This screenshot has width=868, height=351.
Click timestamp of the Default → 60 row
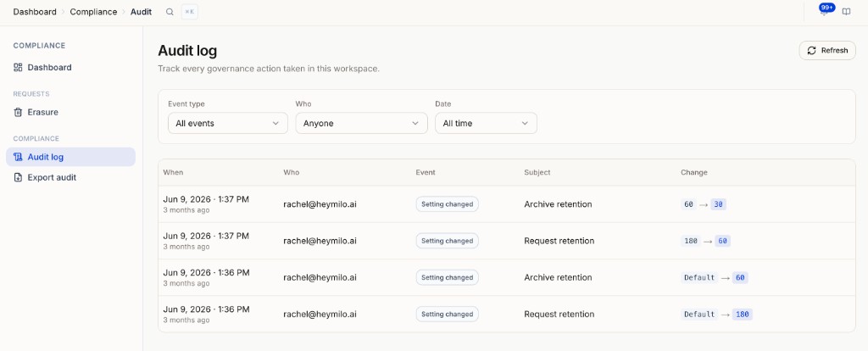206,272
